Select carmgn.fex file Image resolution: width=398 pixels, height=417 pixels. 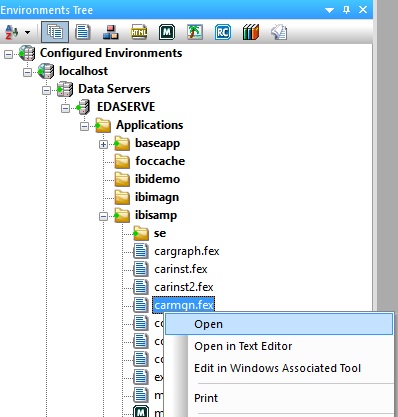pos(184,305)
